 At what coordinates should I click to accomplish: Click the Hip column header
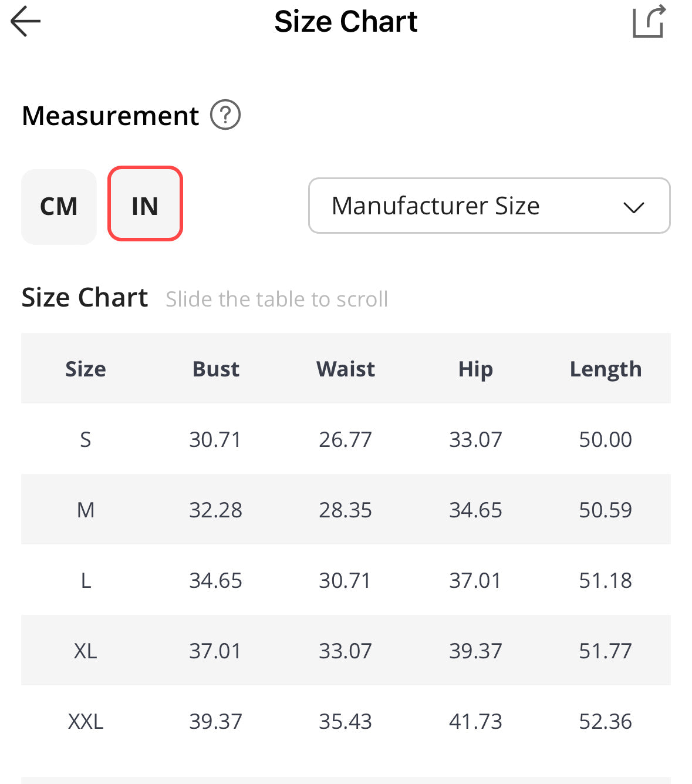(475, 369)
